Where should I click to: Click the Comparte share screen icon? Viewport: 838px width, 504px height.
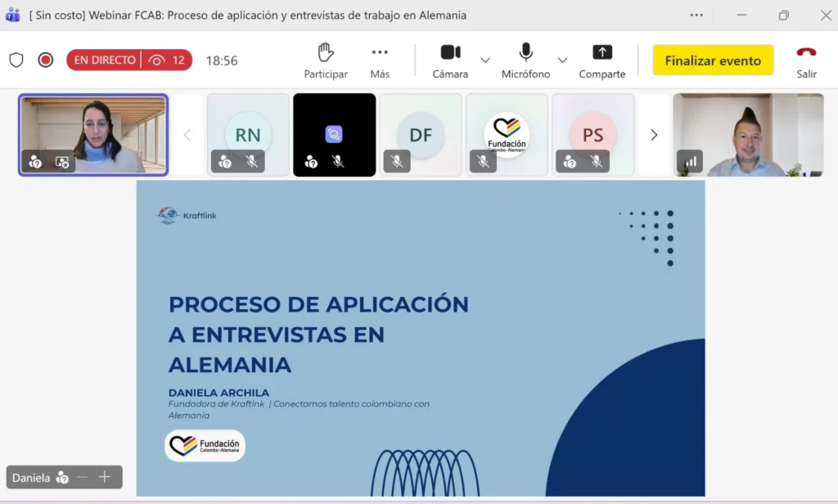602,61
